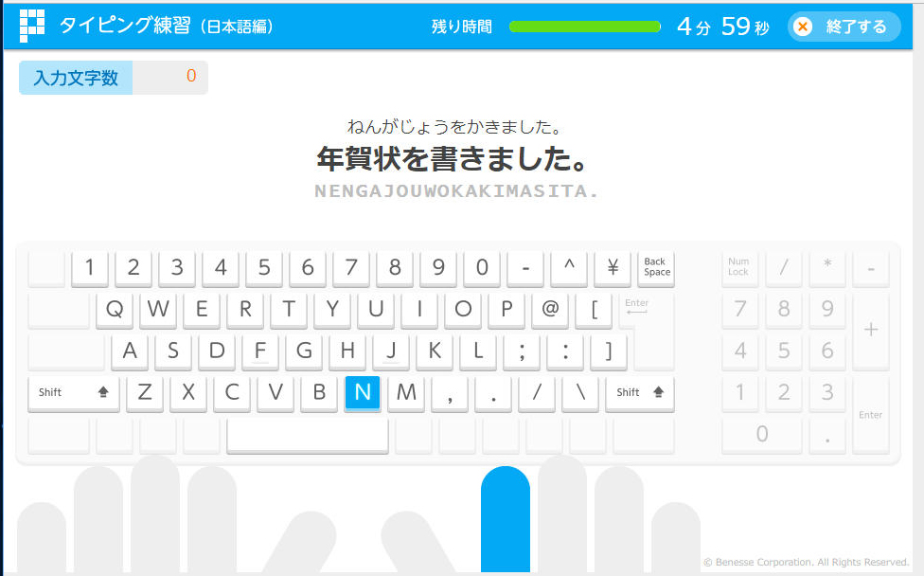Screen dimensions: 924x576
Task: Click the right Shift key
Action: [640, 392]
